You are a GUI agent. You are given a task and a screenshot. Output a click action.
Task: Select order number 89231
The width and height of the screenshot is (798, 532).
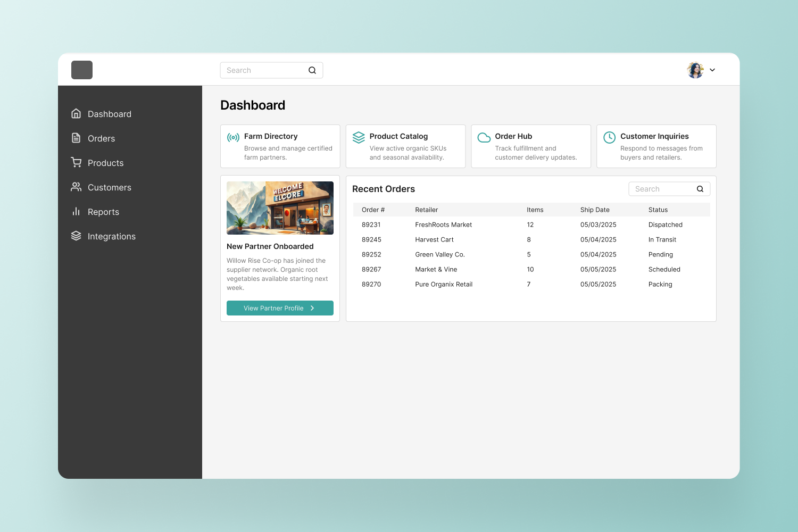tap(371, 225)
